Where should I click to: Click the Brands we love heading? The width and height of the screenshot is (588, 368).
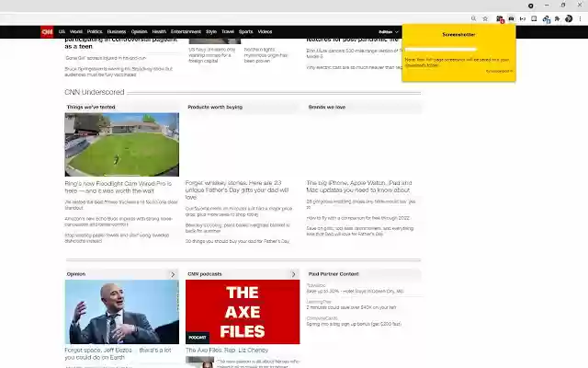[x=327, y=107]
